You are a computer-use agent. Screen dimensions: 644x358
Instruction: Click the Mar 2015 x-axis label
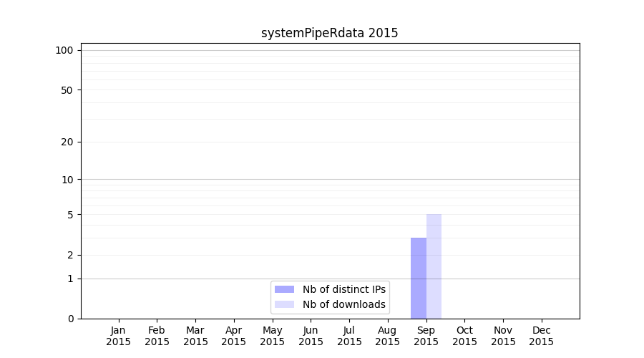pos(195,336)
